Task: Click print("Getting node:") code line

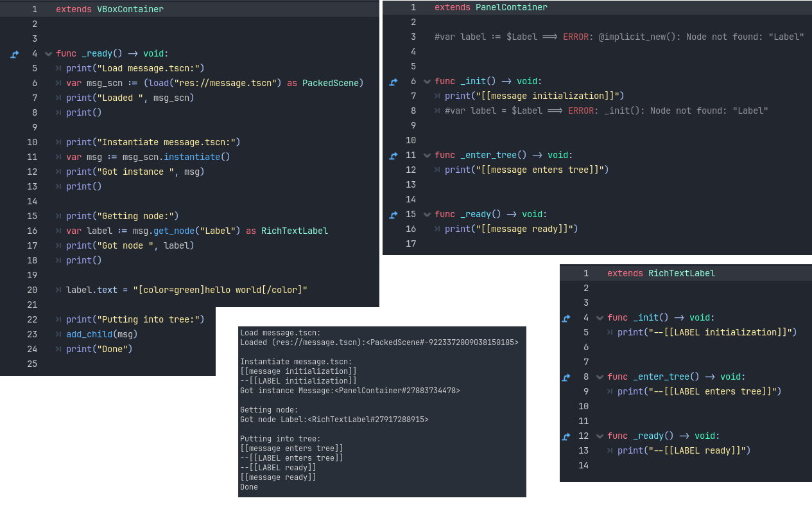Action: tap(122, 217)
